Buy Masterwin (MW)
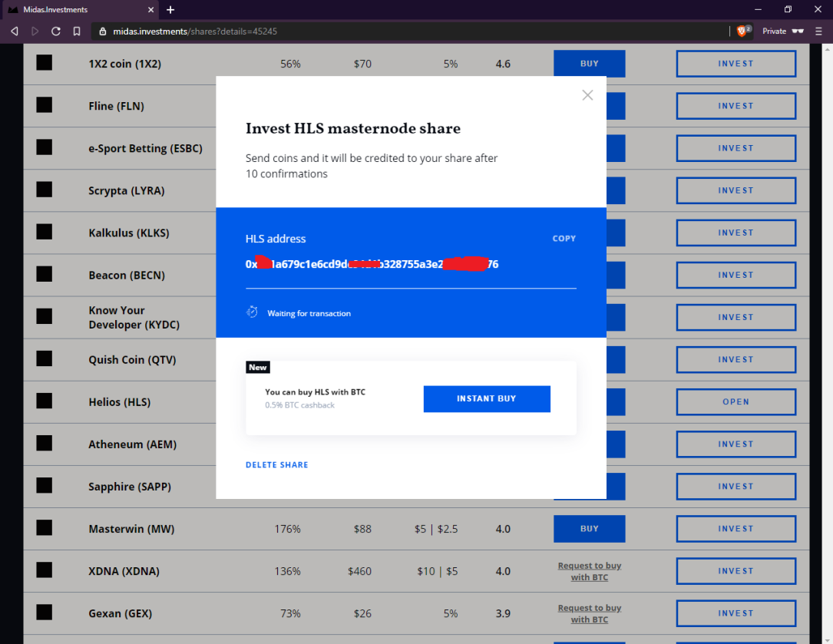This screenshot has width=833, height=644. [x=589, y=529]
